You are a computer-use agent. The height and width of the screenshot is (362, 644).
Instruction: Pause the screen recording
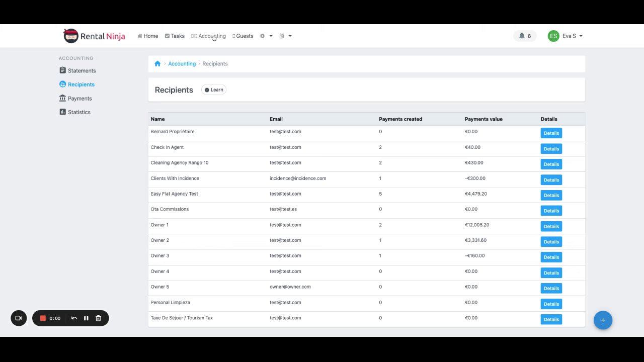pyautogui.click(x=86, y=318)
